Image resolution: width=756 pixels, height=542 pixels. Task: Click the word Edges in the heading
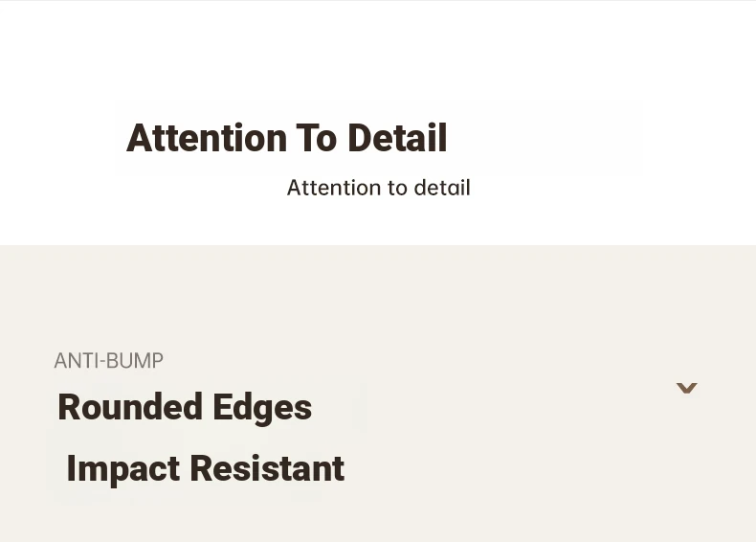(262, 408)
